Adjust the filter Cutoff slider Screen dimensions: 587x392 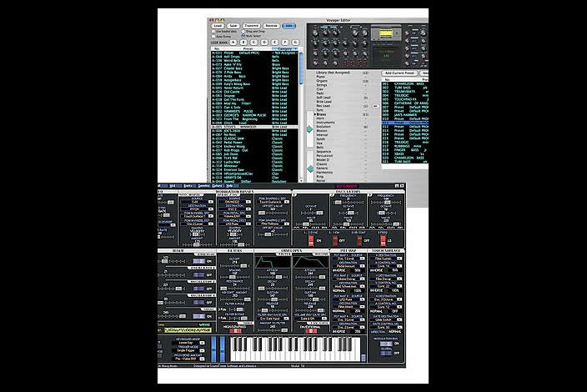coord(235,265)
